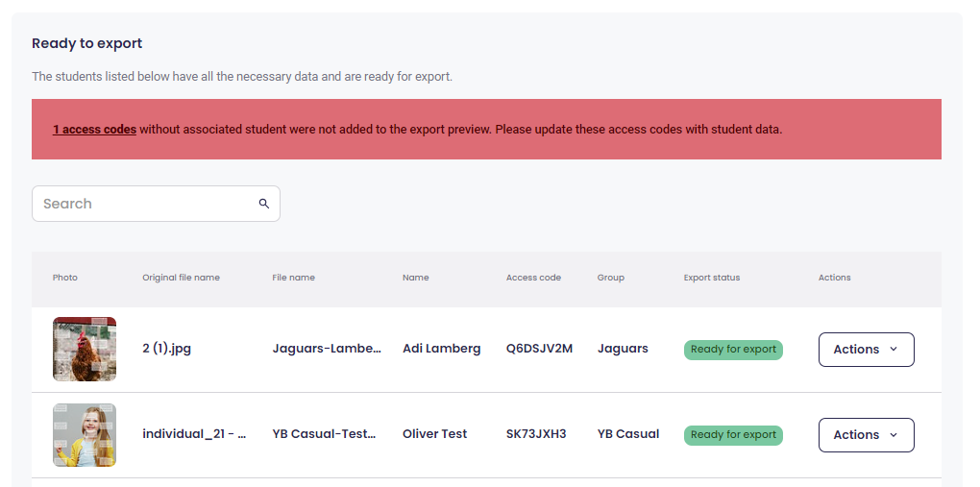Select original file name '2 (1).jpg'
980x487 pixels.
tap(167, 349)
